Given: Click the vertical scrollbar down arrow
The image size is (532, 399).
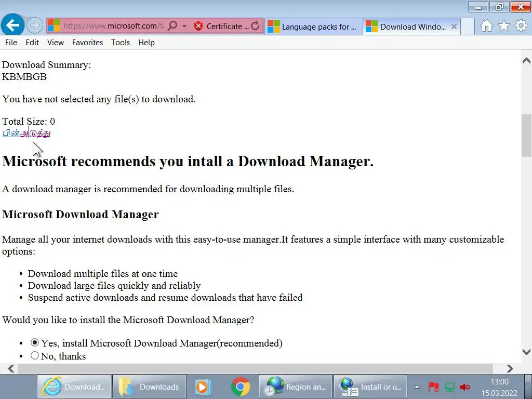Looking at the screenshot, I should click(x=526, y=352).
